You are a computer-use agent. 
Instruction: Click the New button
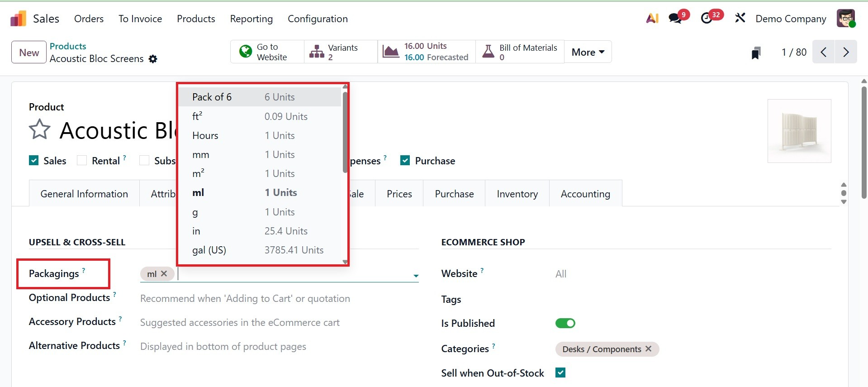pyautogui.click(x=29, y=52)
